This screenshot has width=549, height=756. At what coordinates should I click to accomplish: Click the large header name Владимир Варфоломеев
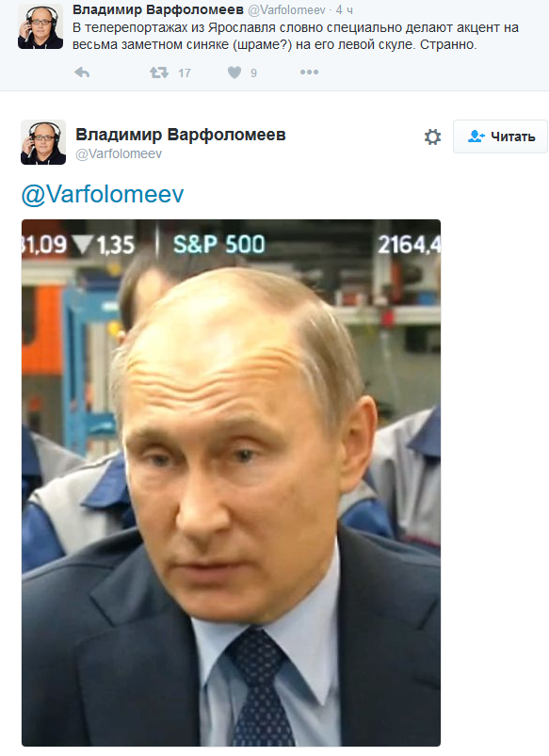click(x=181, y=135)
